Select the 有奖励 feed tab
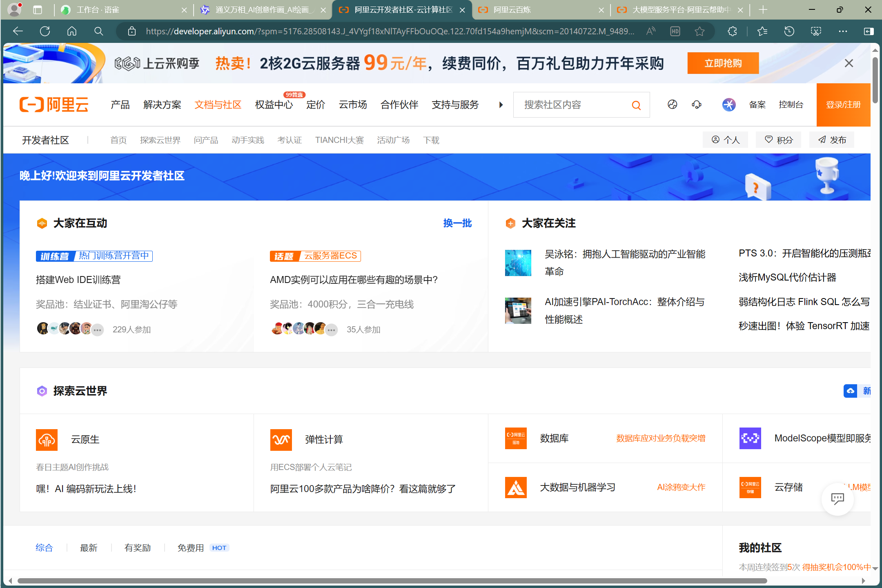This screenshot has width=882, height=588. click(138, 548)
